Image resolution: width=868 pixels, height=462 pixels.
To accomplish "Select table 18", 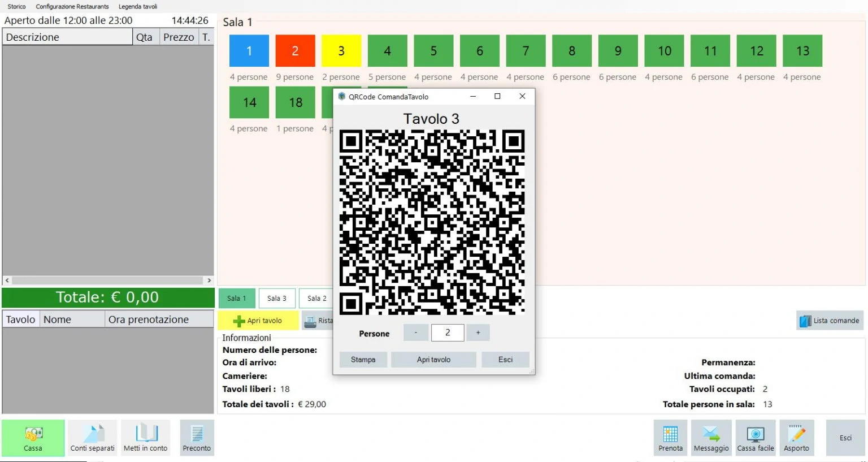I will 295,102.
